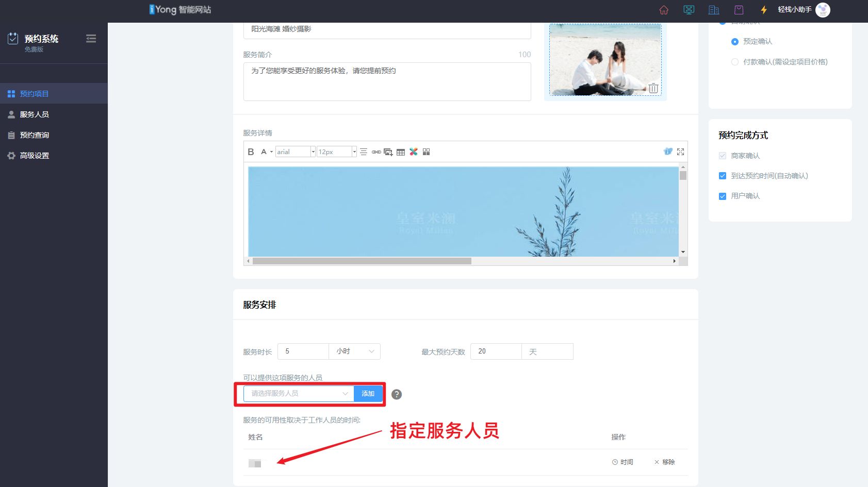The image size is (868, 487).
Task: Open 预约查询 in sidebar
Action: (x=54, y=135)
